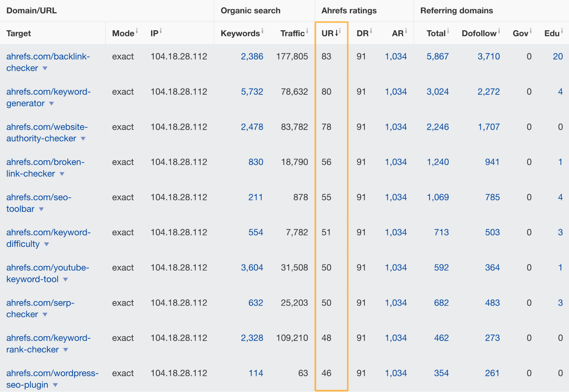Expand dropdown for keyword-rank-checker URL
This screenshot has height=392, width=569.
point(66,350)
